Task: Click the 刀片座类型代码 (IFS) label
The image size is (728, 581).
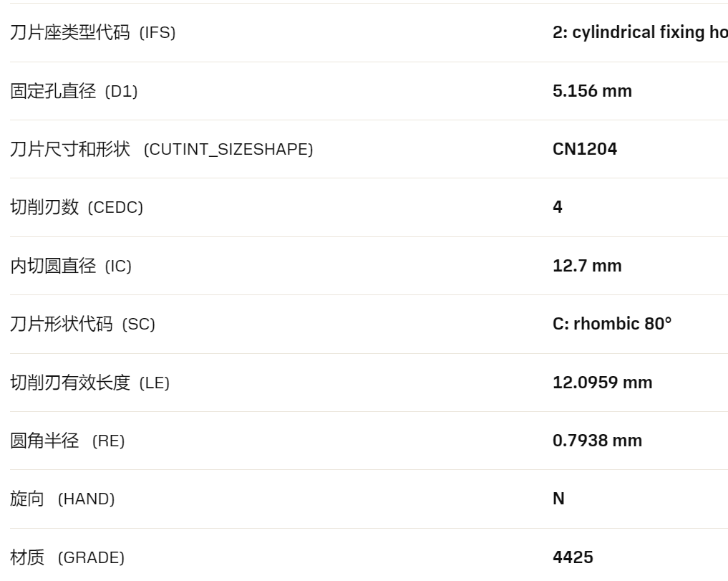Action: (x=93, y=32)
